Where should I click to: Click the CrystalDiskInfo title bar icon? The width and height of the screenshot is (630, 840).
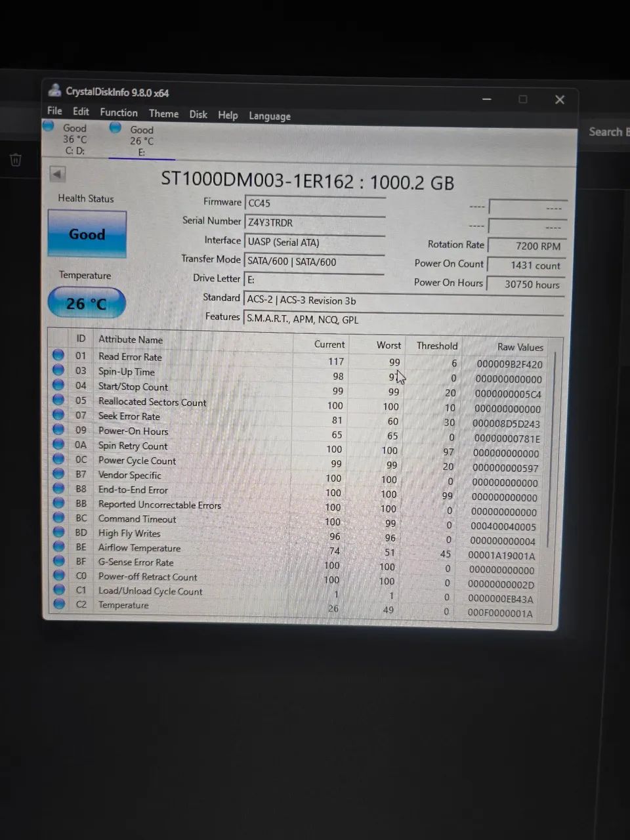(x=54, y=91)
